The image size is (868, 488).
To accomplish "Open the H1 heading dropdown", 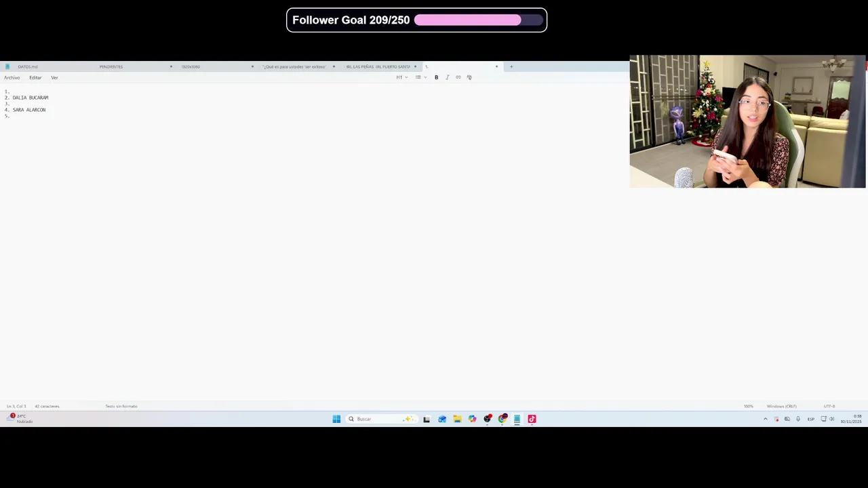I will (402, 77).
